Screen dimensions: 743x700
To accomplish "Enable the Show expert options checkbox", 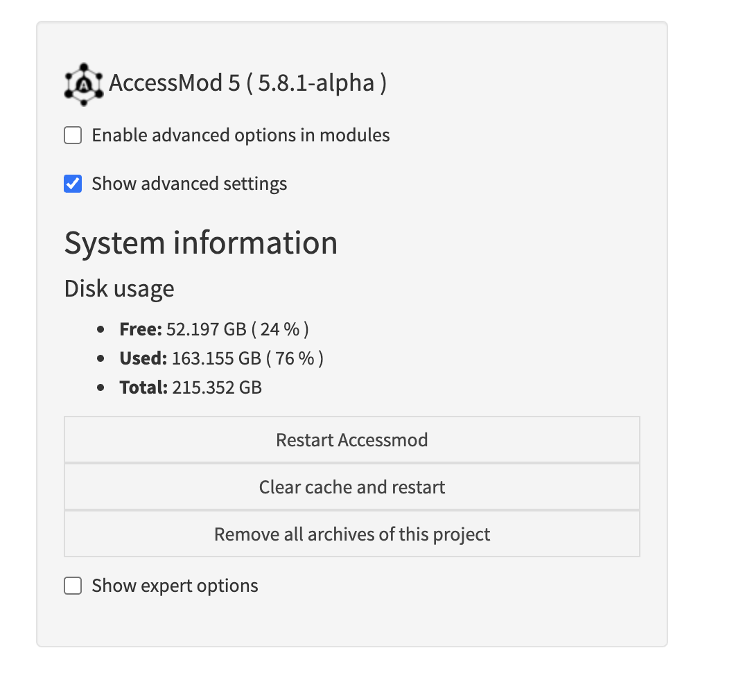I will coord(73,585).
